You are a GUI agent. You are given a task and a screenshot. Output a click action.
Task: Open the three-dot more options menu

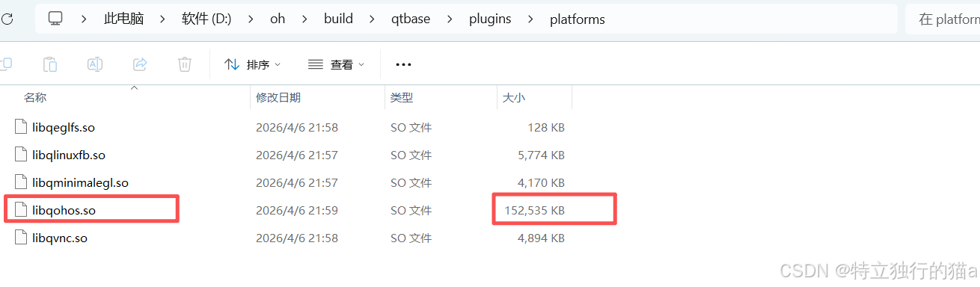[x=403, y=65]
